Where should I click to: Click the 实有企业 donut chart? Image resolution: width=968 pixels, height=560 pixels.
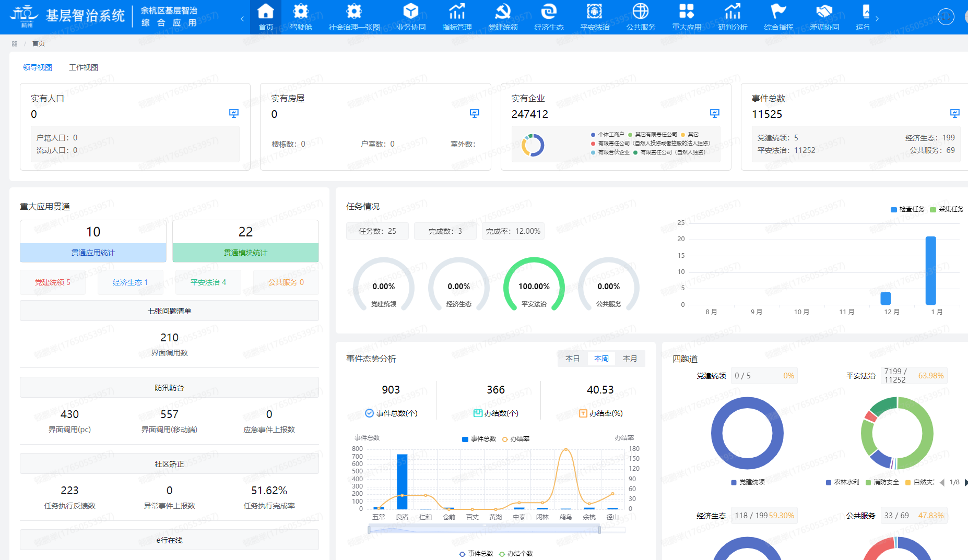point(533,145)
